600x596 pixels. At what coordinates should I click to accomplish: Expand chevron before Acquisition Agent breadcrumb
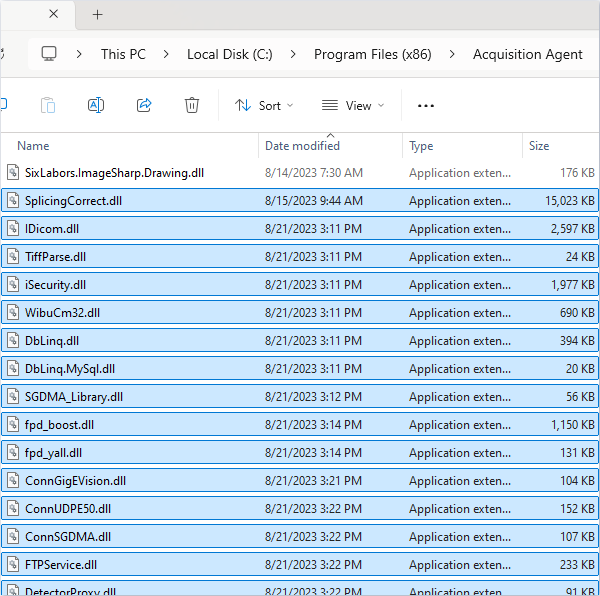452,54
